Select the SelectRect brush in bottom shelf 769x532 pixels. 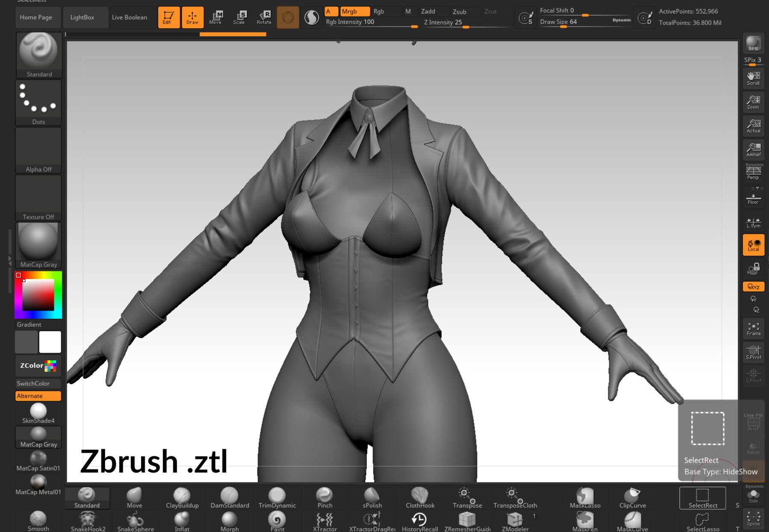703,498
